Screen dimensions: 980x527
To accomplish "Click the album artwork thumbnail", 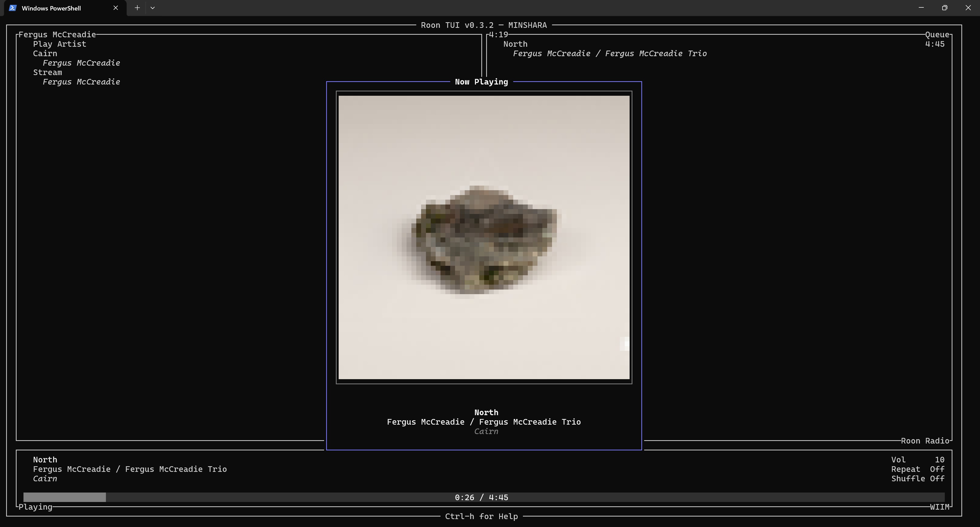I will coord(484,237).
